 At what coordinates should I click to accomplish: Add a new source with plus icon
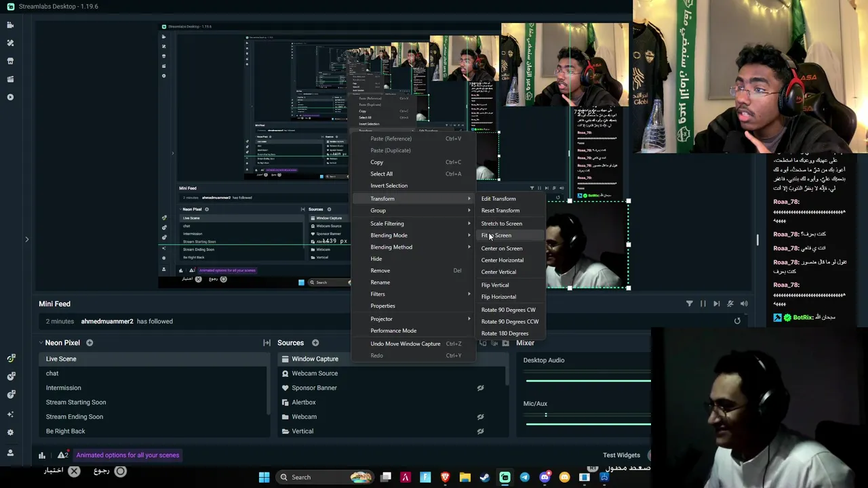[315, 343]
